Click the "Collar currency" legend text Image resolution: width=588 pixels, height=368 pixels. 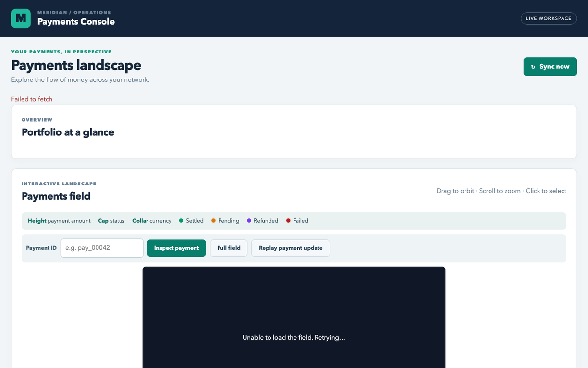(152, 221)
